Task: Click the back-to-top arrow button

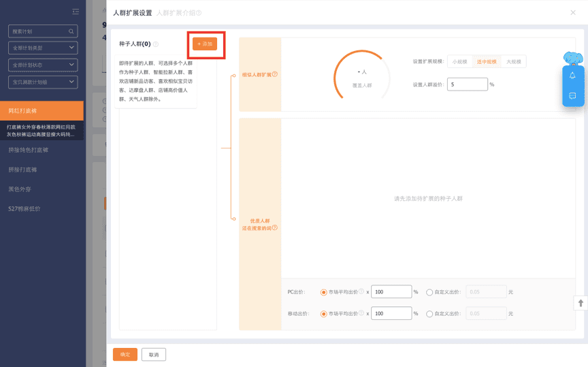Action: click(581, 303)
